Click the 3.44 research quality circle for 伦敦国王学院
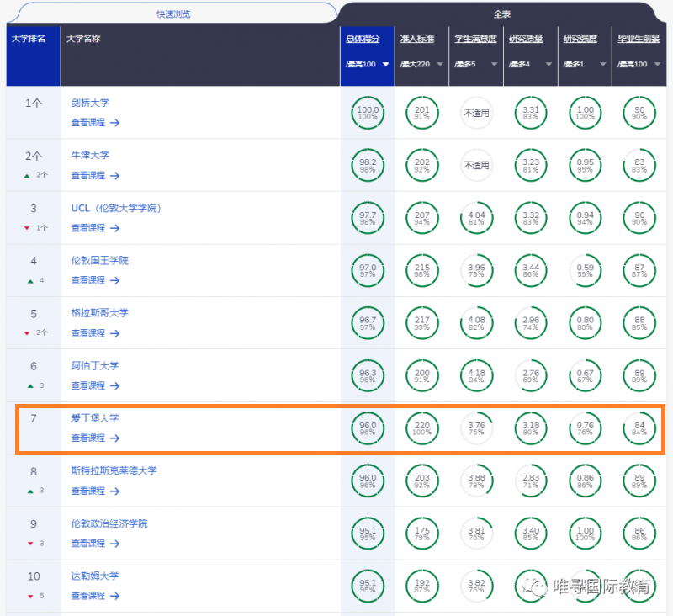Screen dimensions: 673x616 coord(531,270)
